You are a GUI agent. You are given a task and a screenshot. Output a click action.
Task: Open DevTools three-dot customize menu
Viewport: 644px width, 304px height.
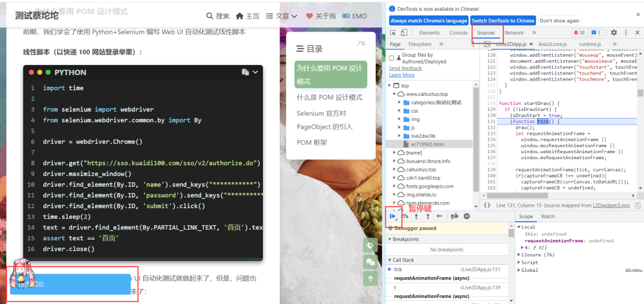626,32
